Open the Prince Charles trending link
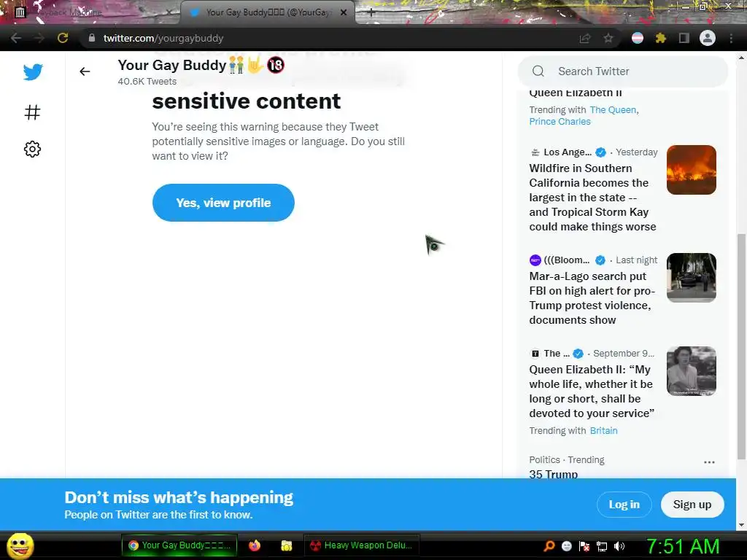 [560, 122]
